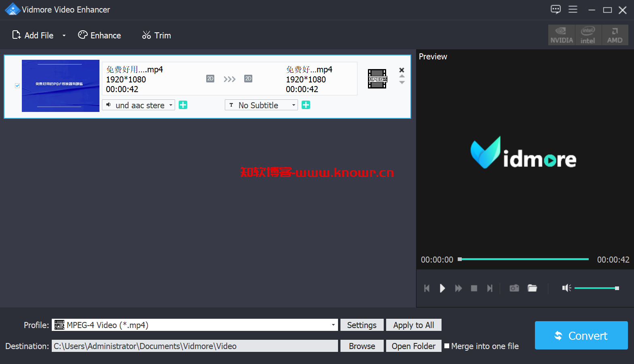Adjust the volume slider
This screenshot has height=364, width=634.
(597, 288)
